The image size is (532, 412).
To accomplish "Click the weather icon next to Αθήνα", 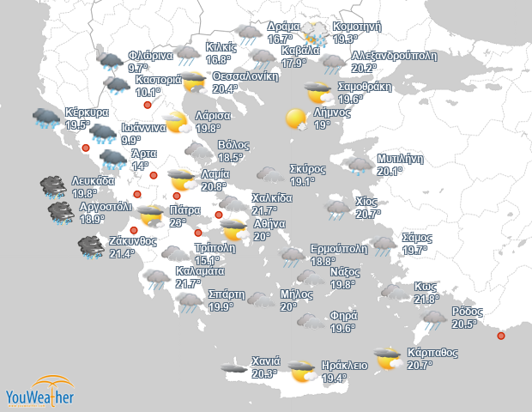I will [233, 229].
